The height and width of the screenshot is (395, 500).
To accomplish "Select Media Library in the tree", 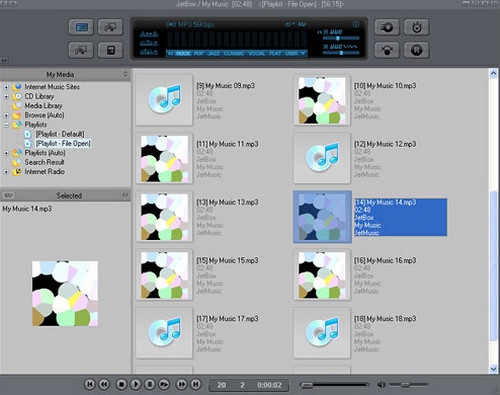I will (43, 106).
